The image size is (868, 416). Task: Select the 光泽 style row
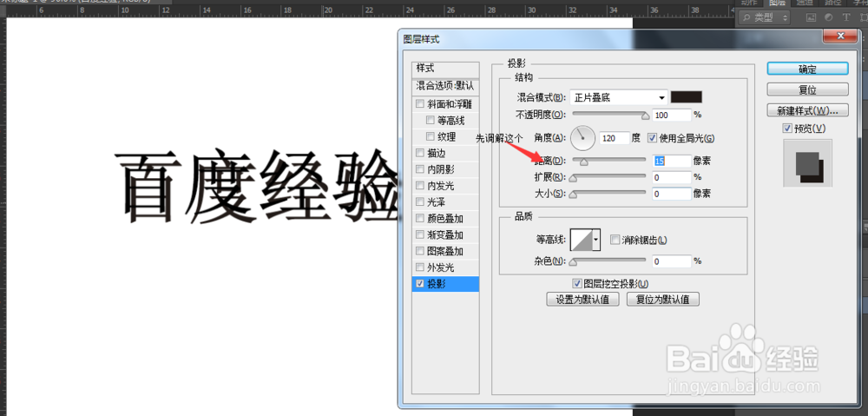(x=445, y=201)
